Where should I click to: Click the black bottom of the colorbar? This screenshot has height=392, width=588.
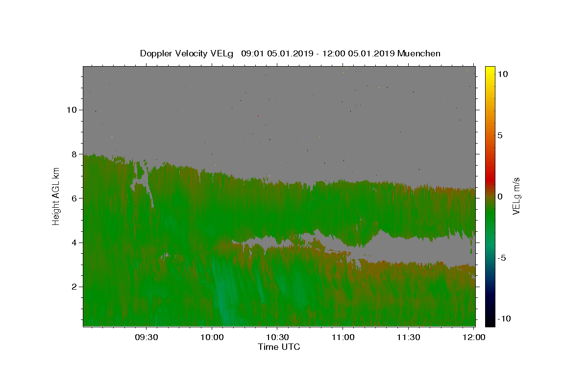coord(490,321)
